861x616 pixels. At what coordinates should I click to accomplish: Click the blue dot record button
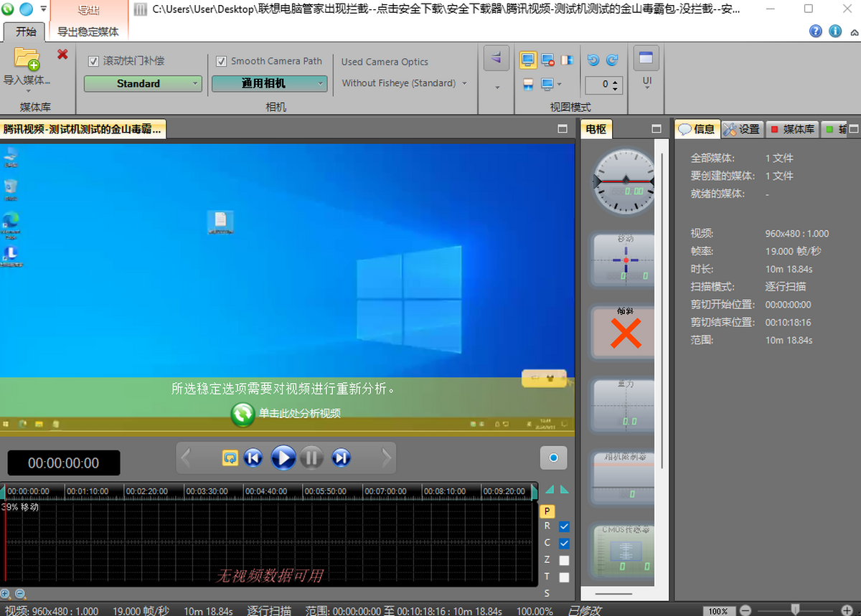click(x=553, y=458)
